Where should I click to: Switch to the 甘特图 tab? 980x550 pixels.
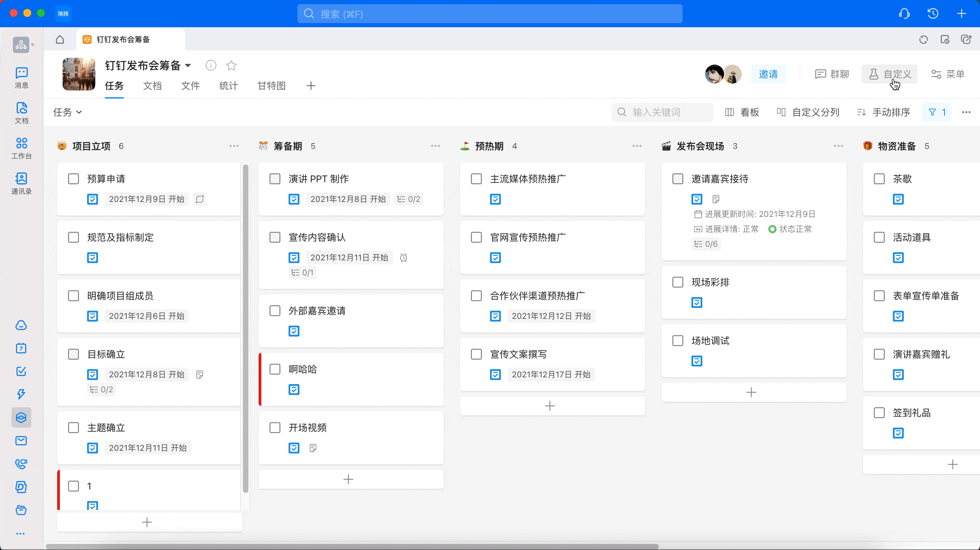(271, 86)
